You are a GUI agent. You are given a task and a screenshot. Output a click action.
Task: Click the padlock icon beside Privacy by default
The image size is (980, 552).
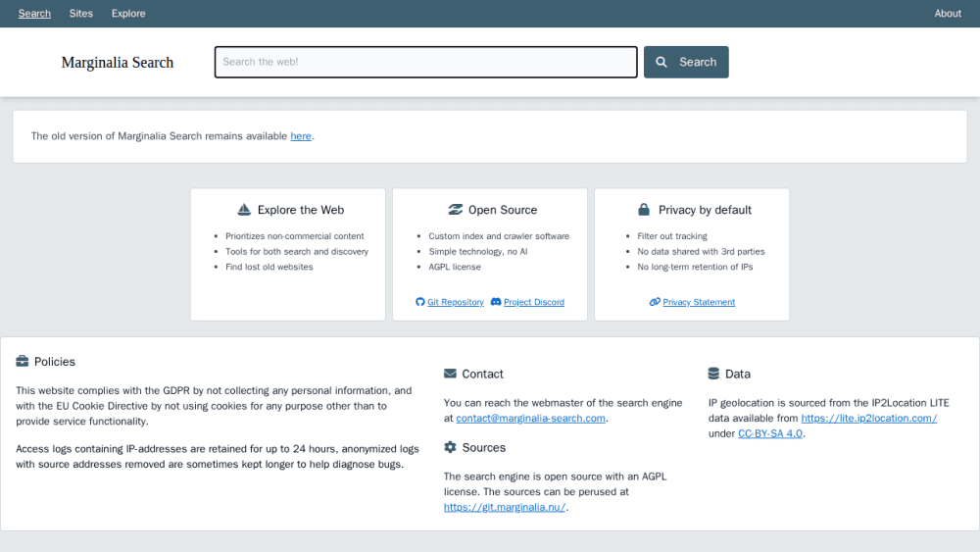(x=644, y=210)
